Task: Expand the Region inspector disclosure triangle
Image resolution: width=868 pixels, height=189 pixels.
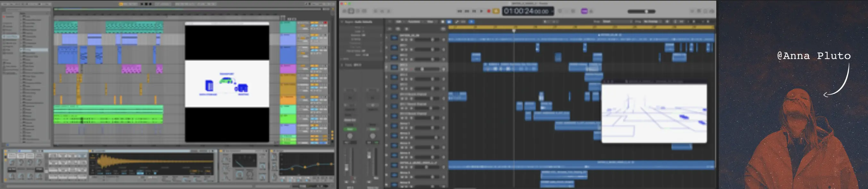Action: coord(342,22)
